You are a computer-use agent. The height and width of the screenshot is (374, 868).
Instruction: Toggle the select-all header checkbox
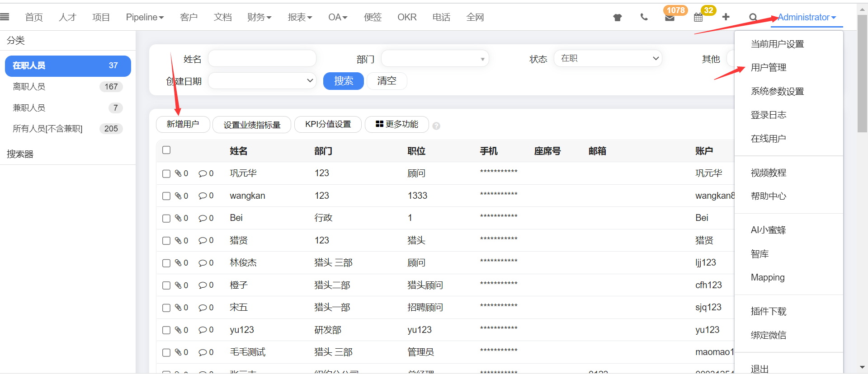pyautogui.click(x=166, y=150)
